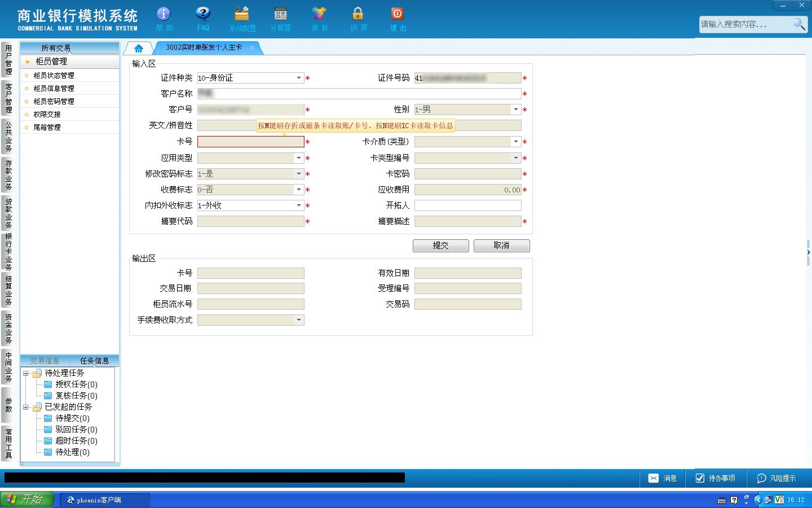
Task: Switch to 中间业务 side tab
Action: pyautogui.click(x=8, y=367)
